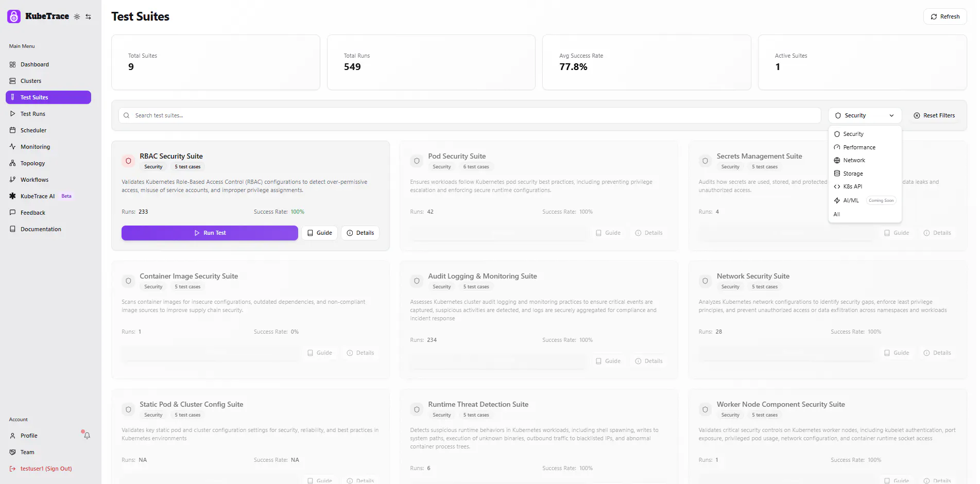980x484 pixels.
Task: Select K8s API filter option
Action: [865, 186]
